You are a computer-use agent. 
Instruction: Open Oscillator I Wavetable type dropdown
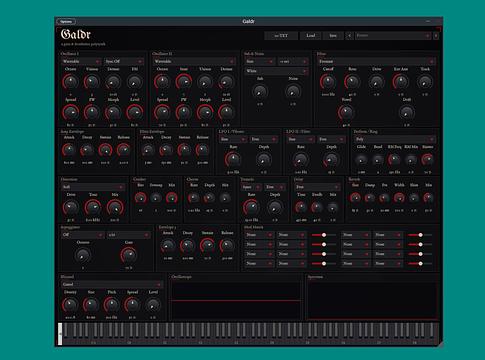(81, 62)
